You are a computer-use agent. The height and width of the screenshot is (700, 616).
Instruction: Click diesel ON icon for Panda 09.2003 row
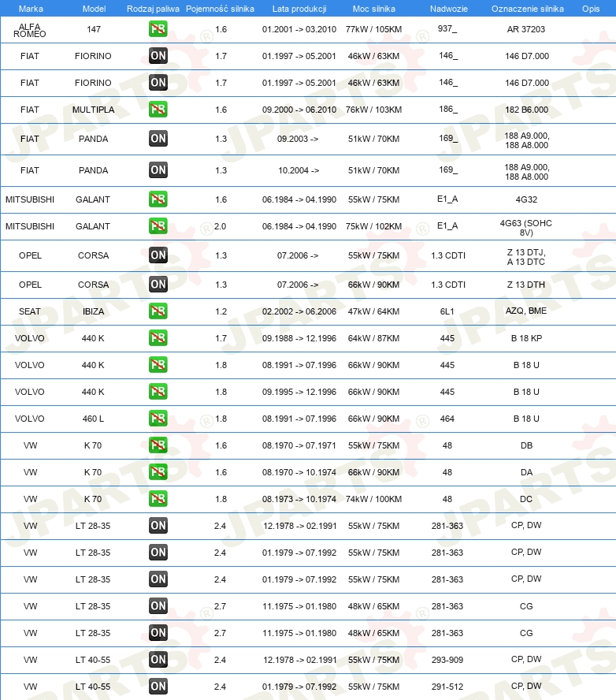tap(158, 139)
